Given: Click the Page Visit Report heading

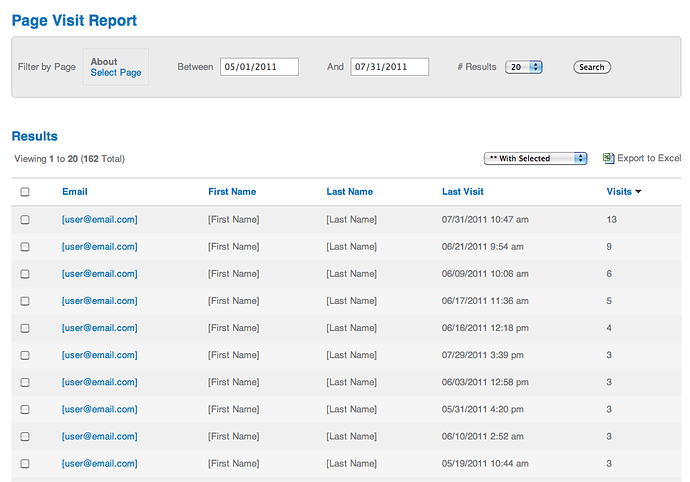Looking at the screenshot, I should [x=74, y=20].
